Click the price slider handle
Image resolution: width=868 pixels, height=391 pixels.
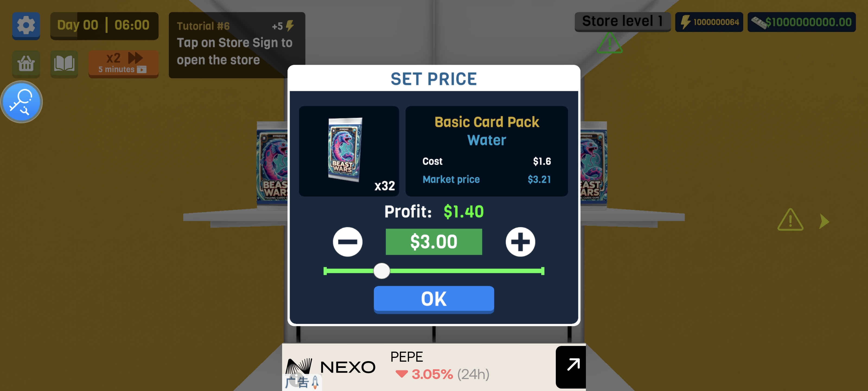[x=381, y=271]
